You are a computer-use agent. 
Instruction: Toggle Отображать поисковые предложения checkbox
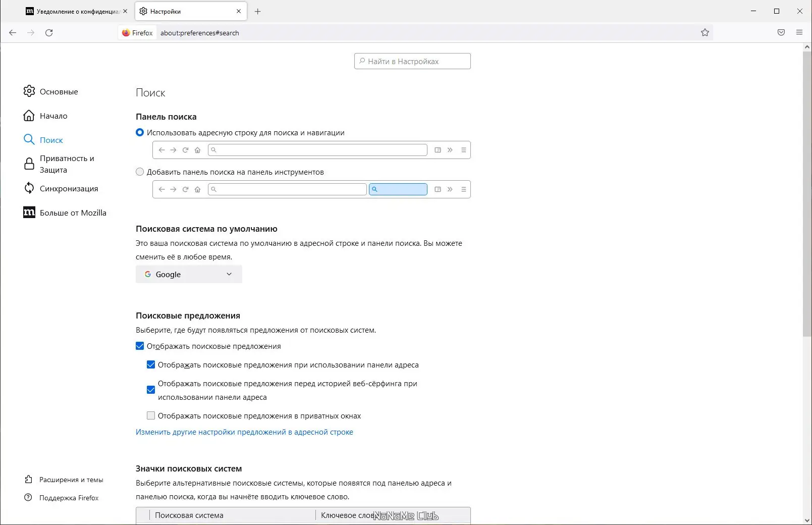(140, 346)
